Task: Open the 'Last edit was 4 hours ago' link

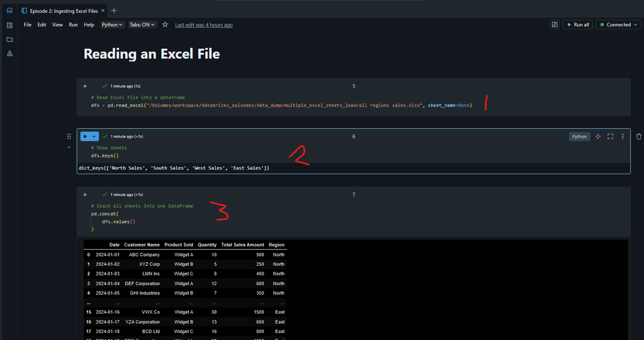Action: pos(204,25)
